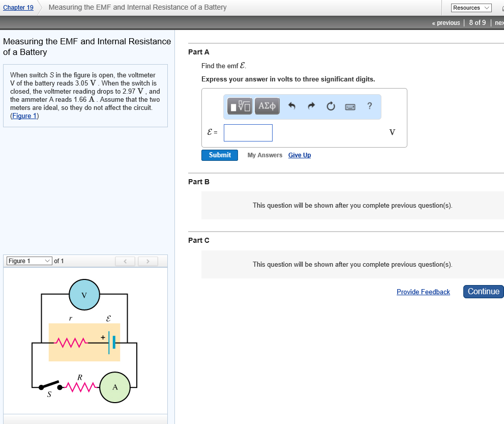The width and height of the screenshot is (504, 424).
Task: Open Provide Feedback link
Action: point(423,292)
